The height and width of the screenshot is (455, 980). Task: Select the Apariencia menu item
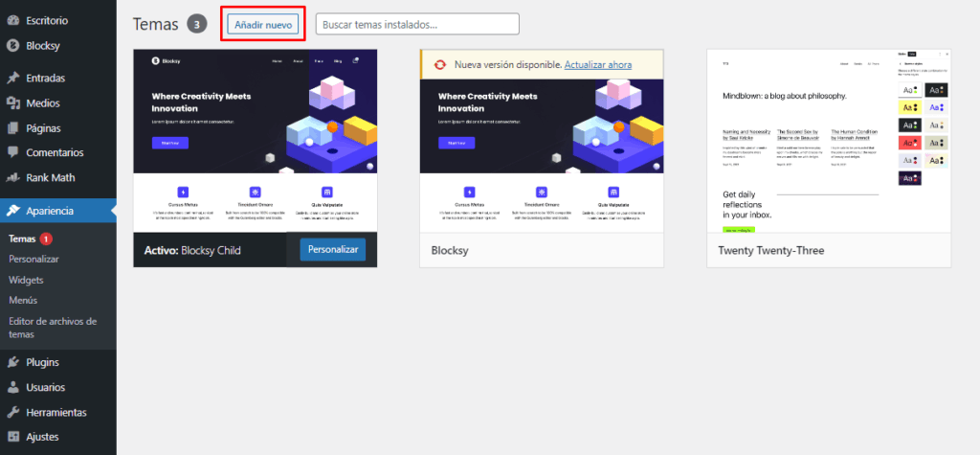pyautogui.click(x=58, y=211)
